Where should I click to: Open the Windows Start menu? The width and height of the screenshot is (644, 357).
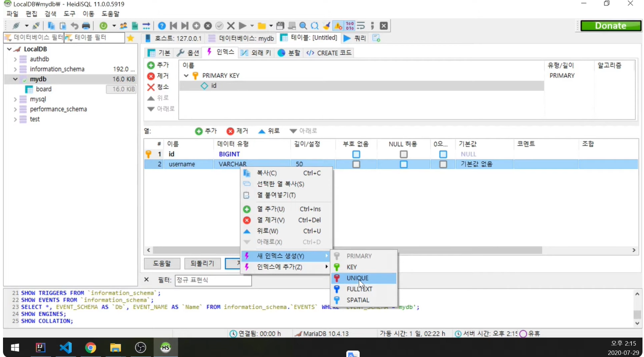15,347
